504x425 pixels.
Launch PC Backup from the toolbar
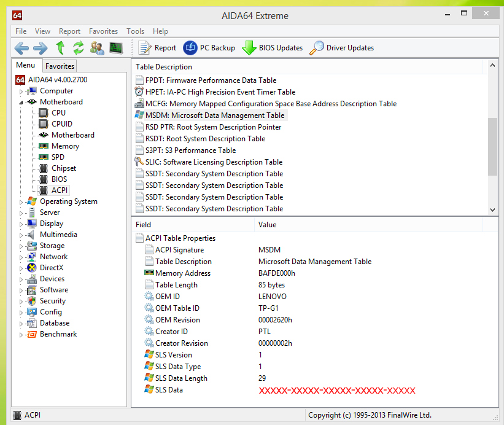point(209,48)
